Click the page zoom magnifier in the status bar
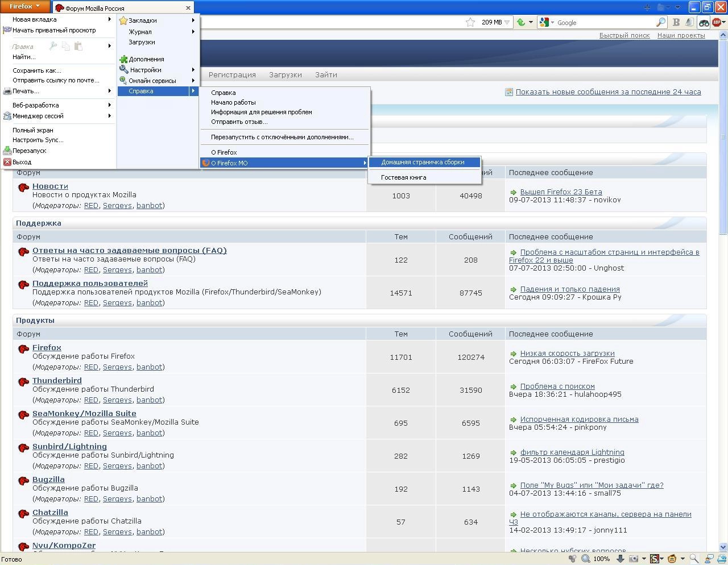This screenshot has width=728, height=565. [x=585, y=559]
